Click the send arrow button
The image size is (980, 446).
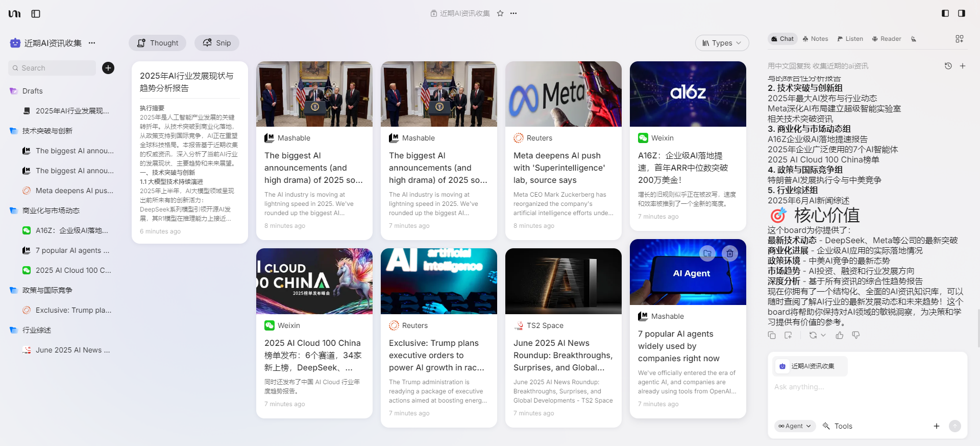(x=955, y=426)
